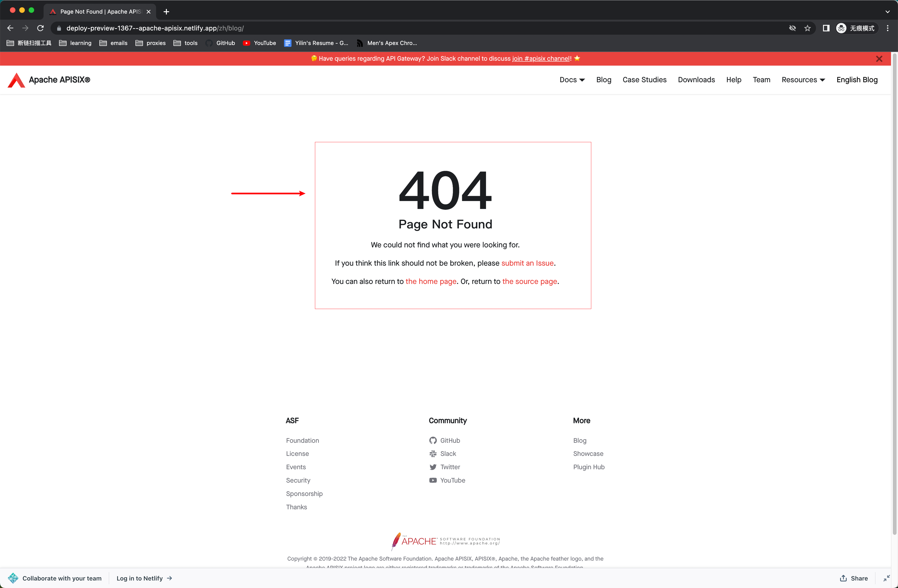Click the Slack icon in footer
The image size is (898, 588).
point(433,454)
